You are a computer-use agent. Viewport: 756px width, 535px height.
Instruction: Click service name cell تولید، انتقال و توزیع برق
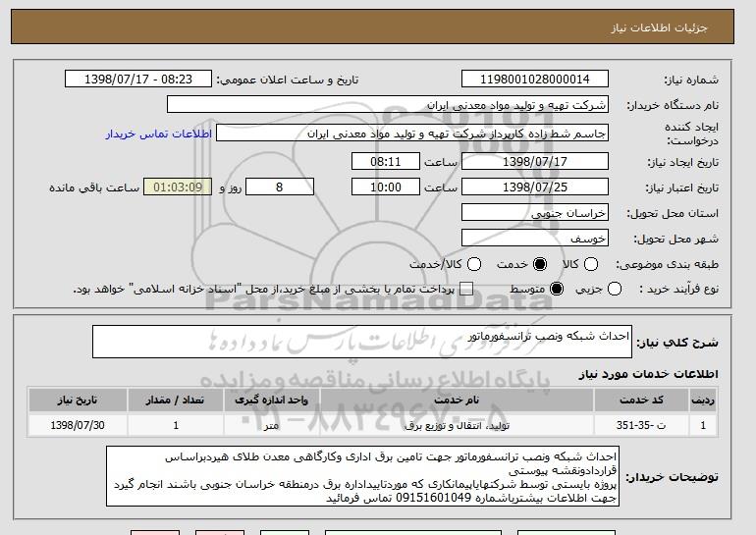[x=457, y=425]
